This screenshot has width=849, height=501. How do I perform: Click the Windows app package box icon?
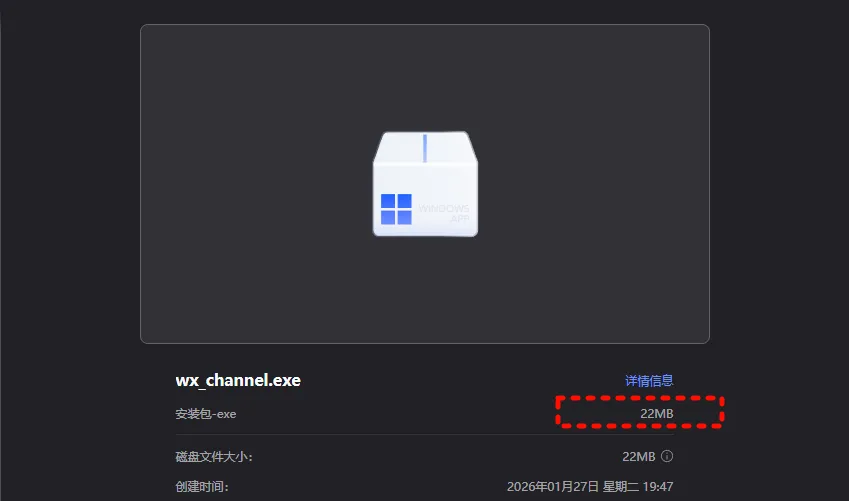point(425,184)
